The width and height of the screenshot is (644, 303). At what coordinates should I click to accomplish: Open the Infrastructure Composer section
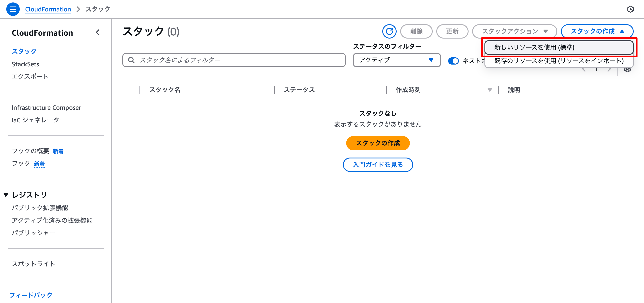tap(46, 108)
